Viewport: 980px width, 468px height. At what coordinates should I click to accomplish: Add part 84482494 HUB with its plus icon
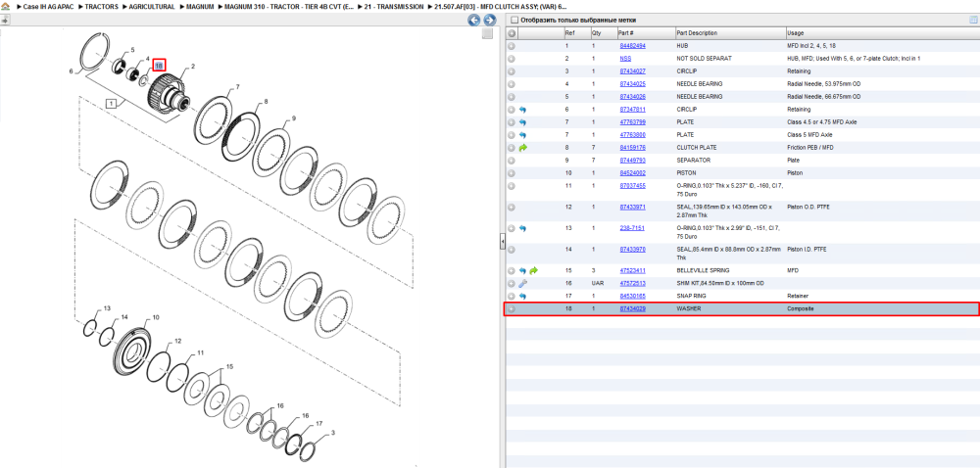(512, 46)
